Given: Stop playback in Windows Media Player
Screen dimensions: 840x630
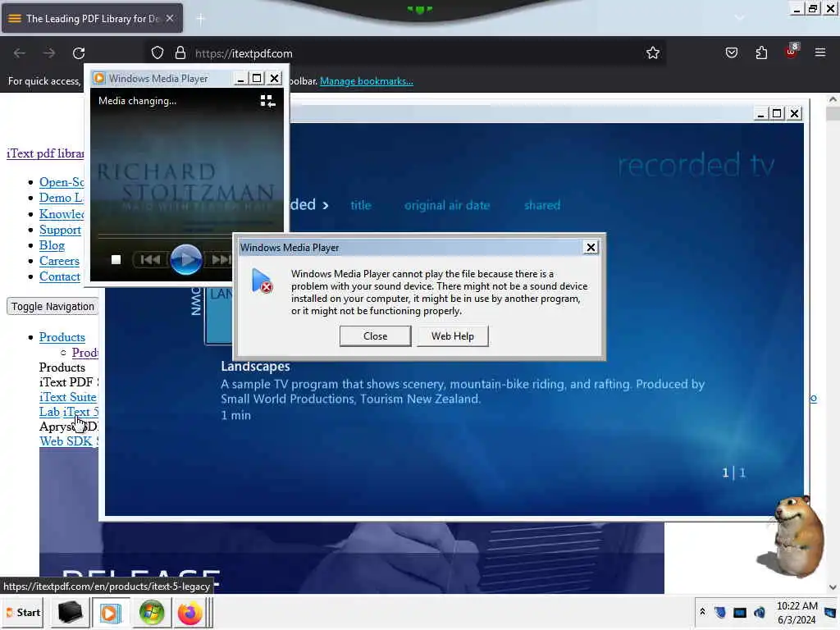Looking at the screenshot, I should click(116, 260).
